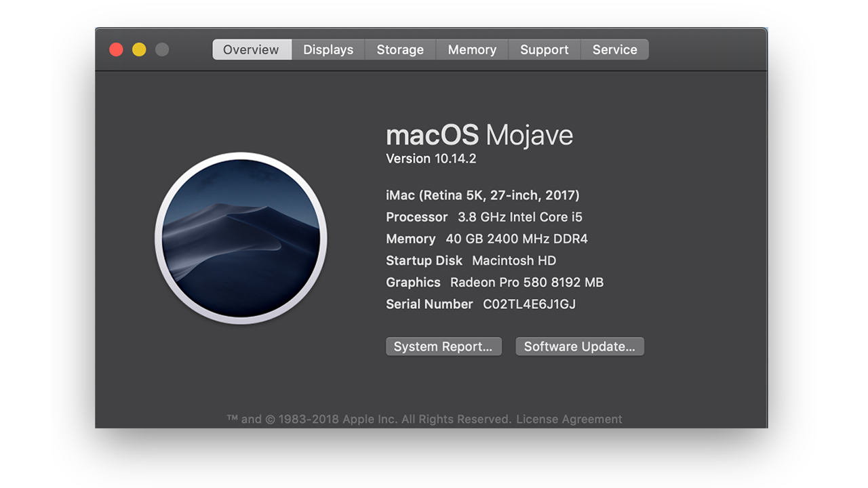
Task: Open the Service tab
Action: click(x=615, y=49)
